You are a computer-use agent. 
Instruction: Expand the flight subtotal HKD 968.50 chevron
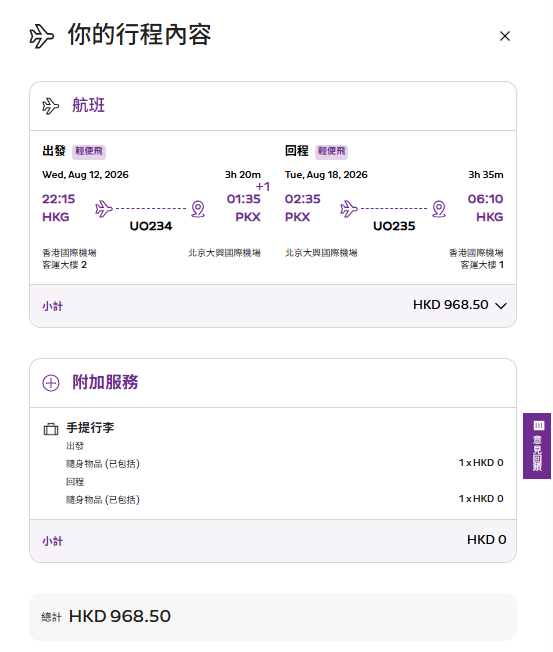pyautogui.click(x=501, y=306)
